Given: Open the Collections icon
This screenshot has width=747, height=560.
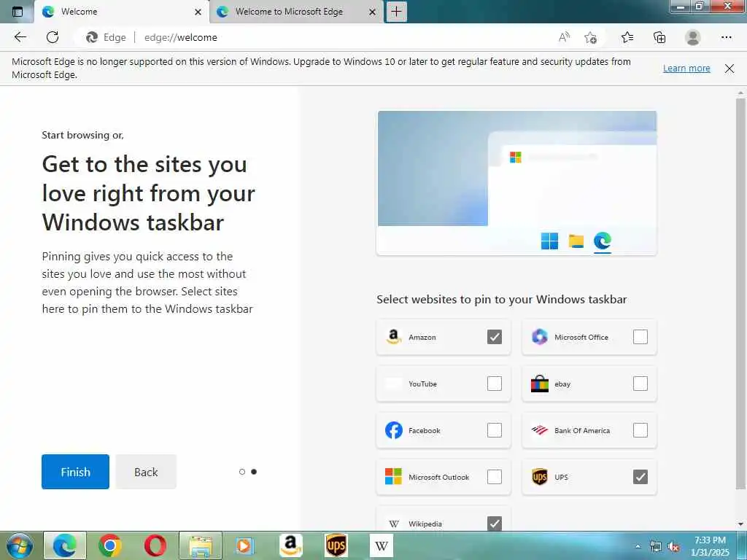Looking at the screenshot, I should pos(659,37).
